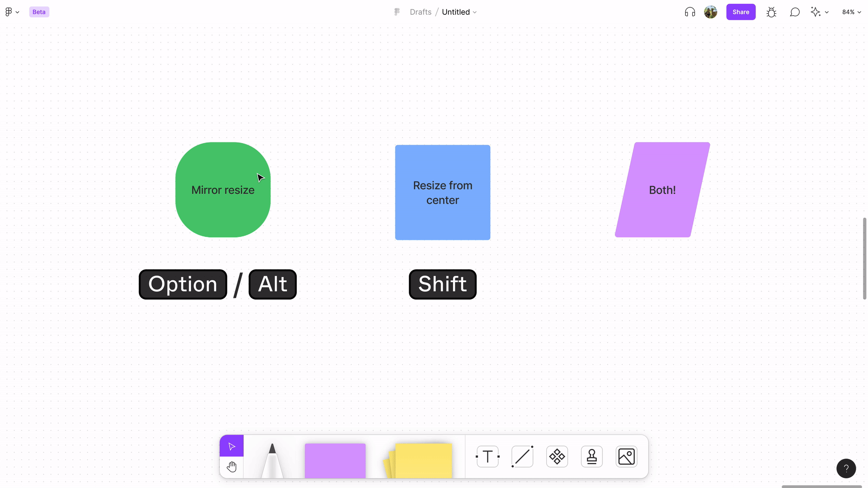Choose the purple shape tool swatch
The image size is (868, 488).
point(335,460)
